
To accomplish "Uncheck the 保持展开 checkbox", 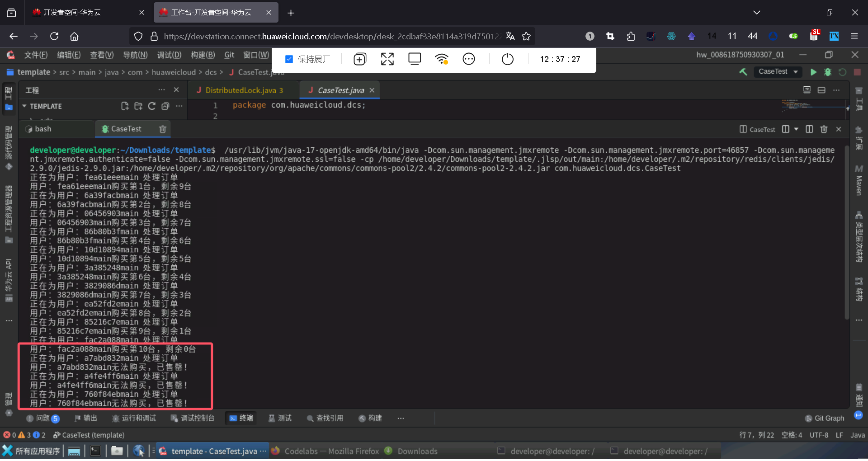I will click(289, 59).
